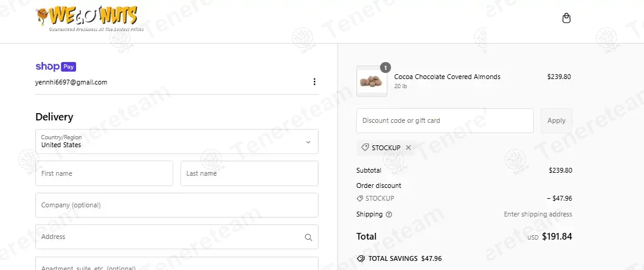Open the shopping bag cart icon
The height and width of the screenshot is (270, 644).
tap(566, 18)
